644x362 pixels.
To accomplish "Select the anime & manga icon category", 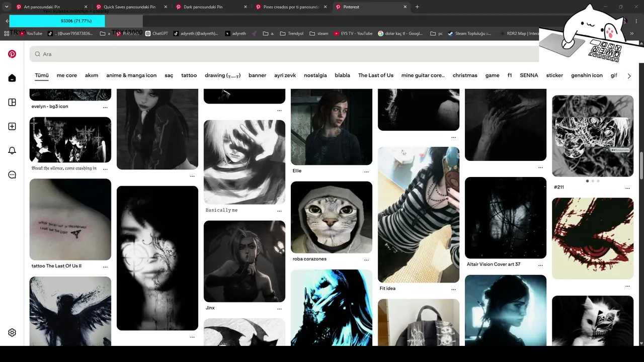I will click(131, 75).
